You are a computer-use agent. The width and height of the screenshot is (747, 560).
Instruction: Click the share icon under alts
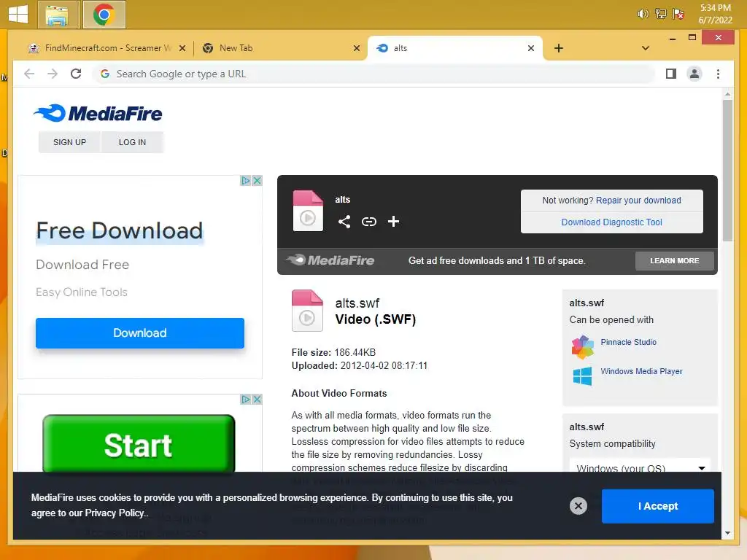(x=344, y=222)
